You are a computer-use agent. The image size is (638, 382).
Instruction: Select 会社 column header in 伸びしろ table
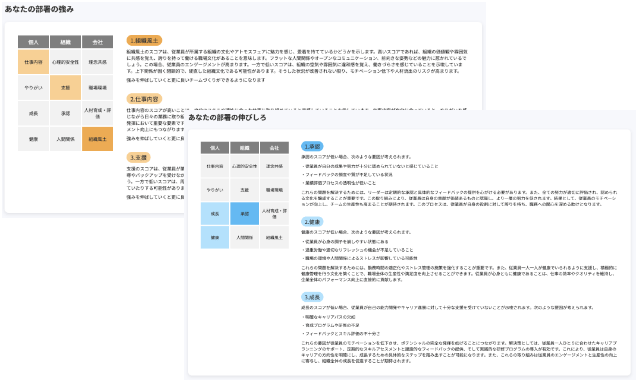pos(274,148)
